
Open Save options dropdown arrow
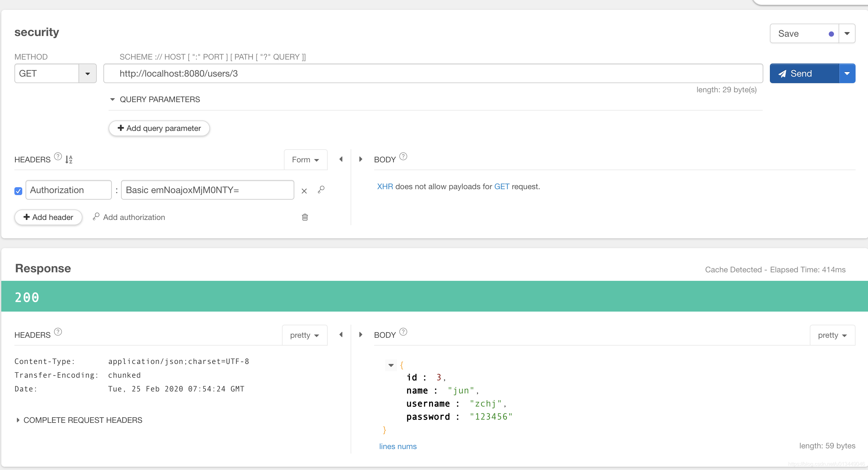[847, 33]
